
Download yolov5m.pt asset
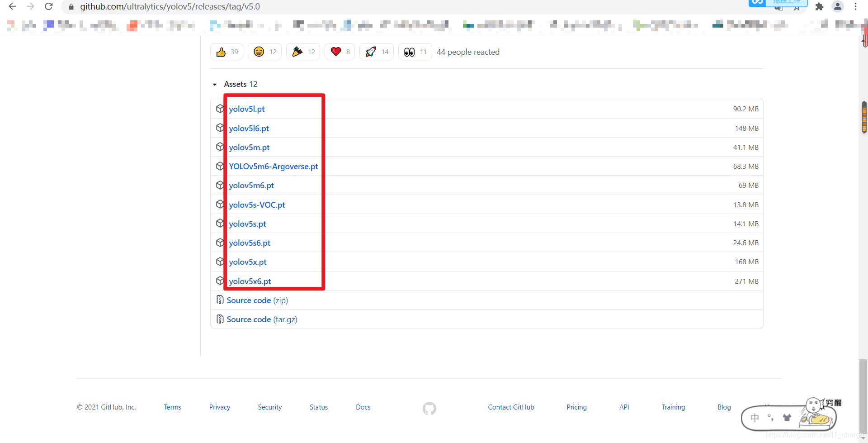[x=249, y=148]
